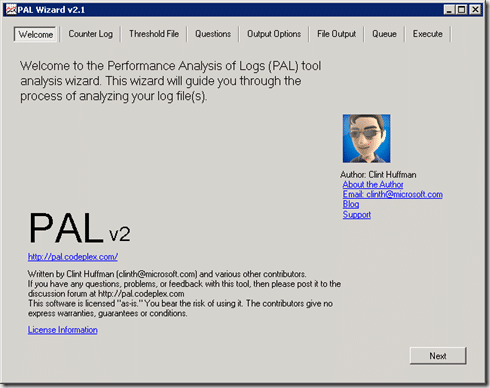The image size is (490, 388).
Task: Close the PAL Wizard window
Action: coord(475,10)
